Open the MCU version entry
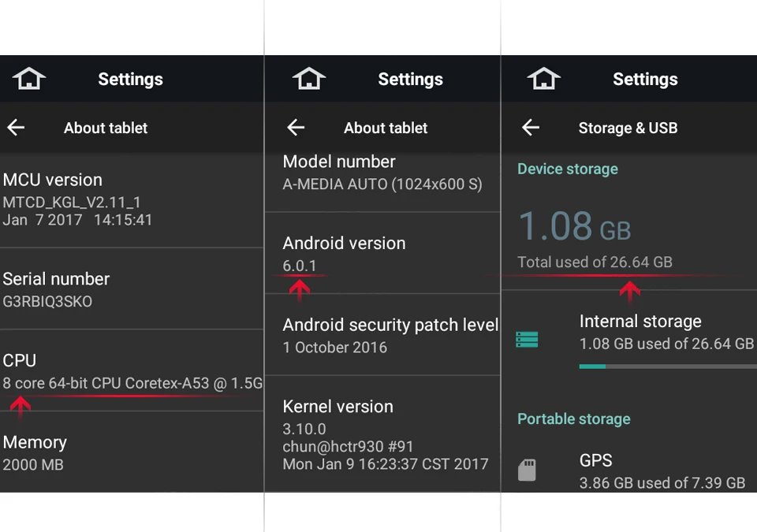757x532 pixels. tap(132, 200)
